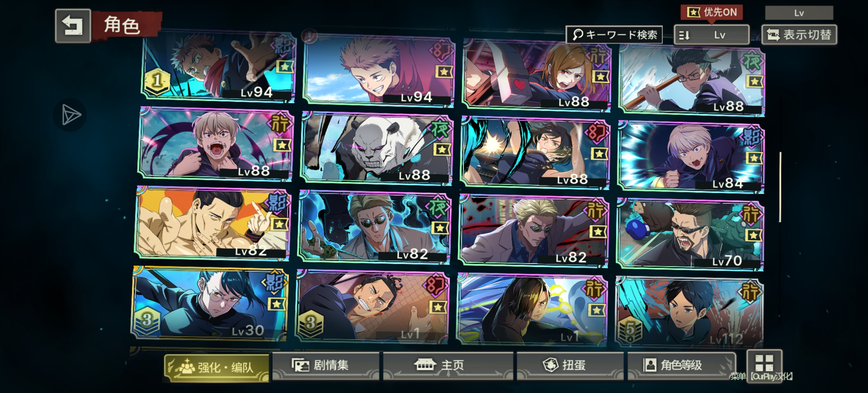This screenshot has height=393, width=868.
Task: Click the rank 1 badge on first card
Action: [157, 81]
